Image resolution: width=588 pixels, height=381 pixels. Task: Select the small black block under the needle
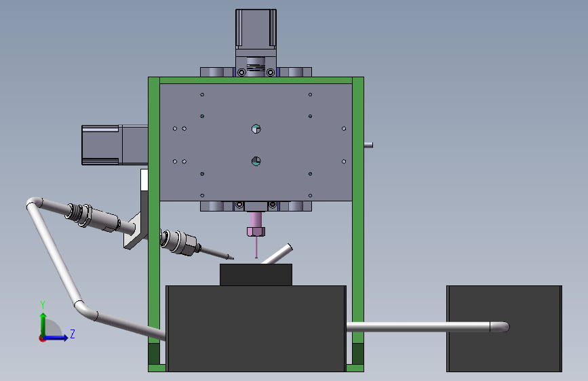[256, 275]
